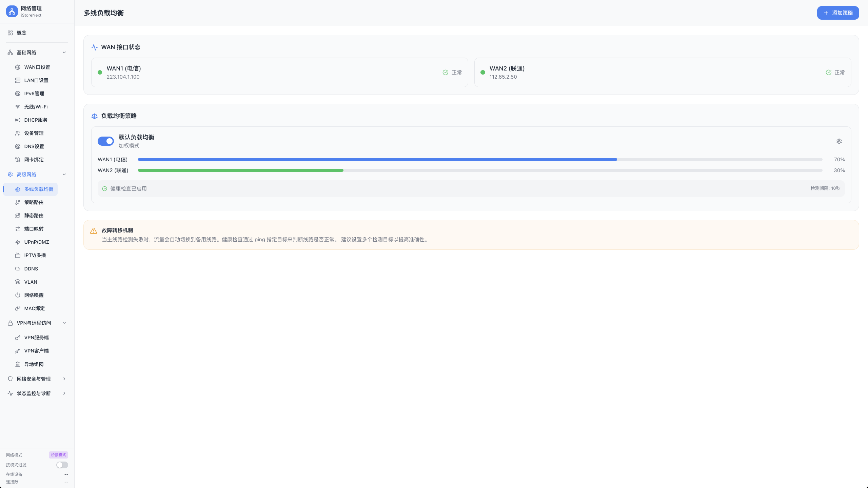Enable the filter-by-mode switch
Viewport: 868px width, 488px height.
coord(62,465)
